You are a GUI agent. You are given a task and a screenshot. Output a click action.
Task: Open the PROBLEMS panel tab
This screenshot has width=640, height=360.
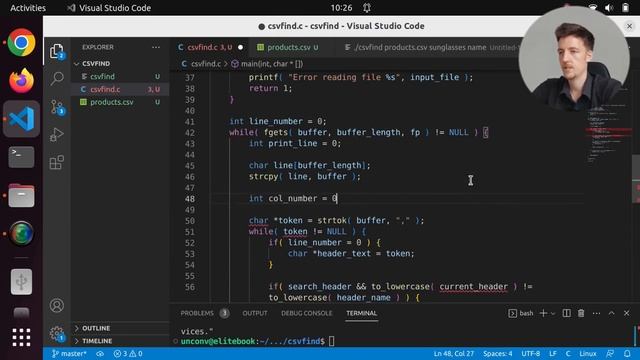point(197,313)
